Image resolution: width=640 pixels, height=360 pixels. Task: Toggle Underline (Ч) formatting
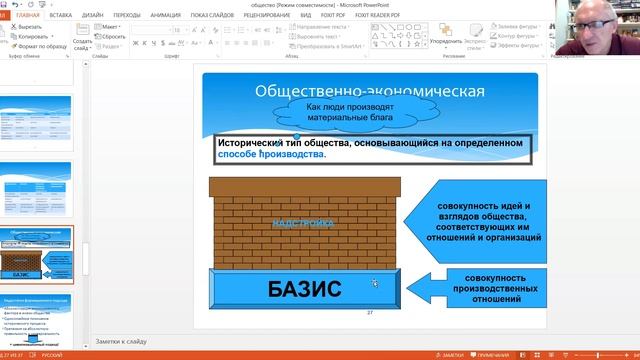(x=154, y=43)
